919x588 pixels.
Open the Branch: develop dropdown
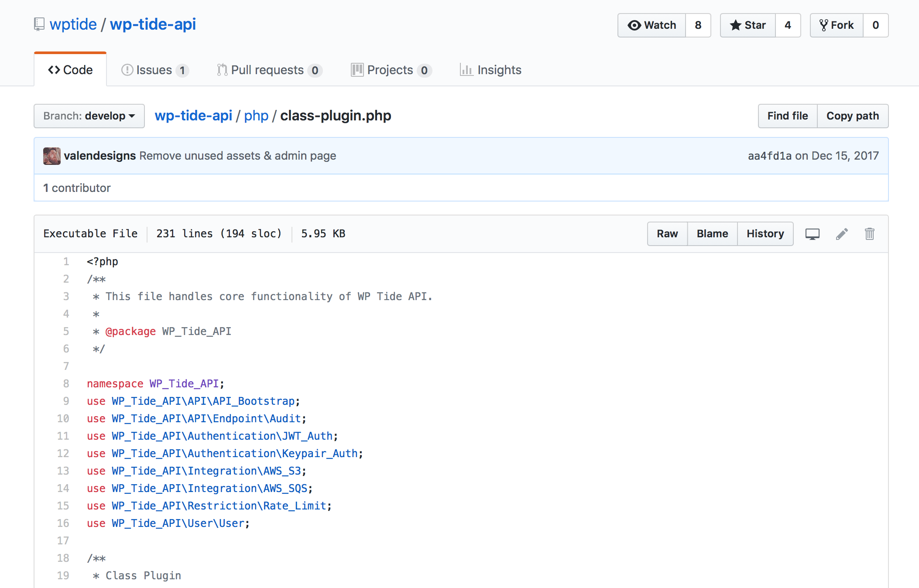89,116
